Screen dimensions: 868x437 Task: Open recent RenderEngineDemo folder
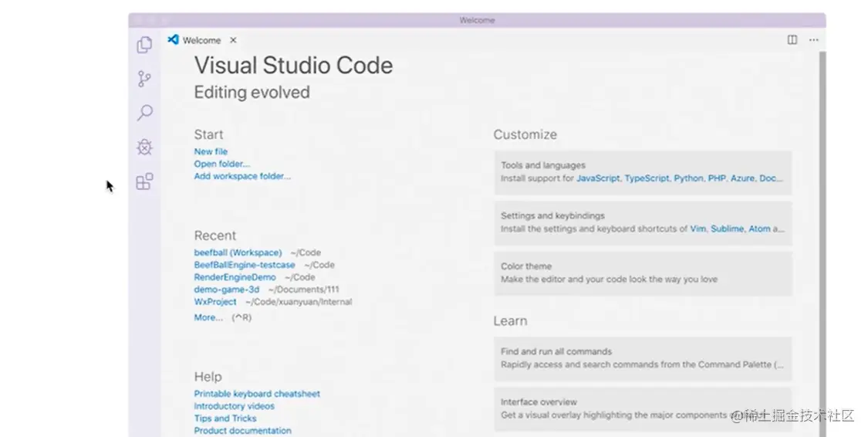tap(235, 277)
